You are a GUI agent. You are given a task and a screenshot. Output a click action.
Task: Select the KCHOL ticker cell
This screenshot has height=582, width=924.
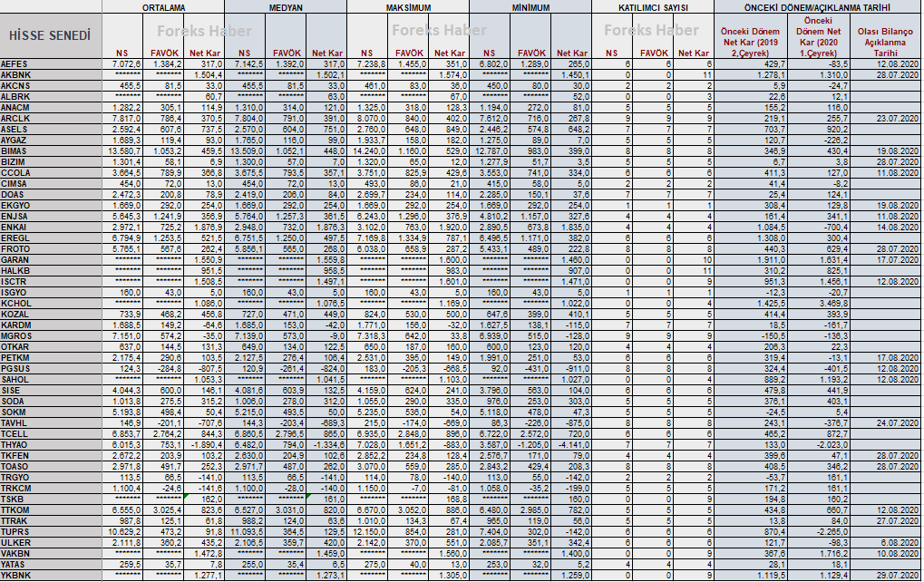click(51, 304)
